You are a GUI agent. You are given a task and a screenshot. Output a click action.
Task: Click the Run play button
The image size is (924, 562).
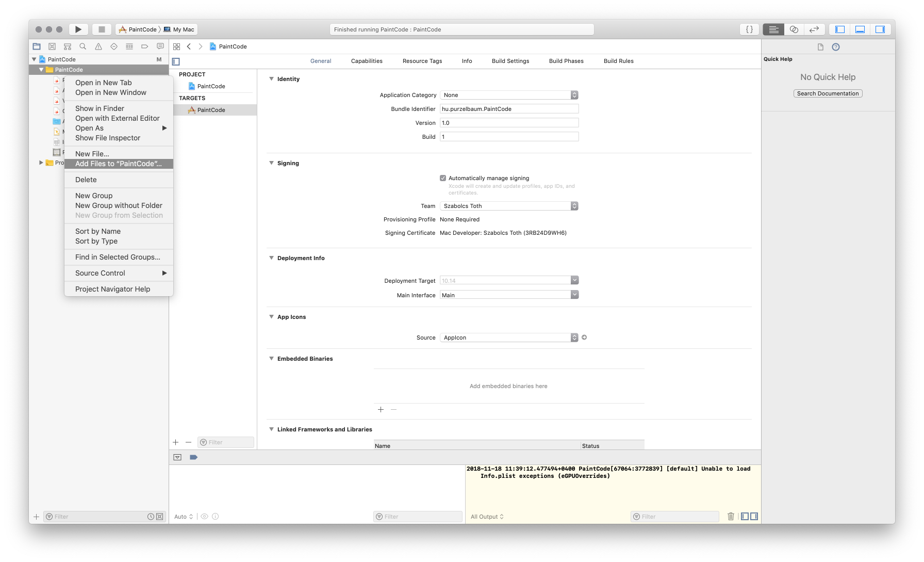[x=78, y=29]
